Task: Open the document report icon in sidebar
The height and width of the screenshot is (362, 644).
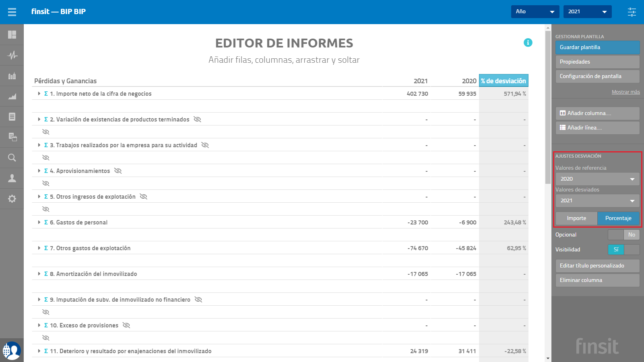Action: tap(12, 117)
